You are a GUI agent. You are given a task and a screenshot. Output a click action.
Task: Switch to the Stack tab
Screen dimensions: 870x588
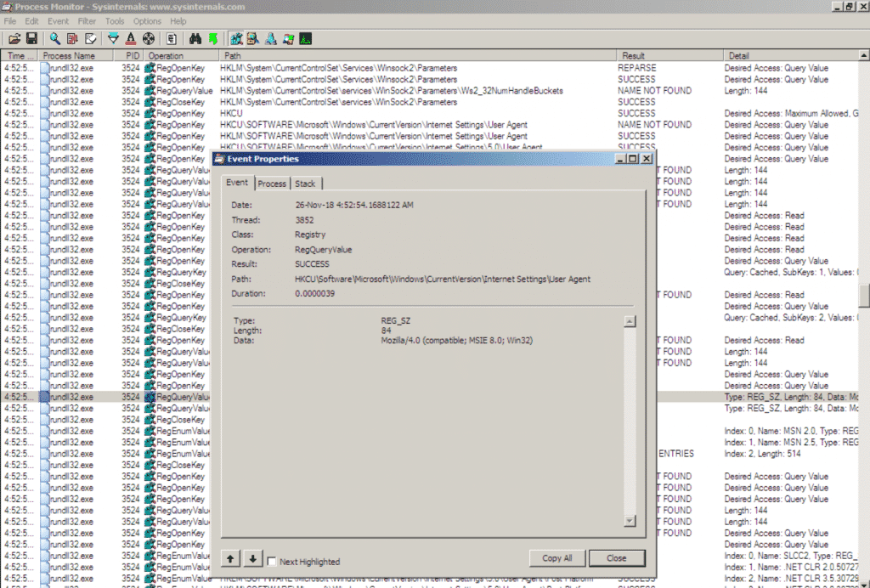(x=306, y=184)
